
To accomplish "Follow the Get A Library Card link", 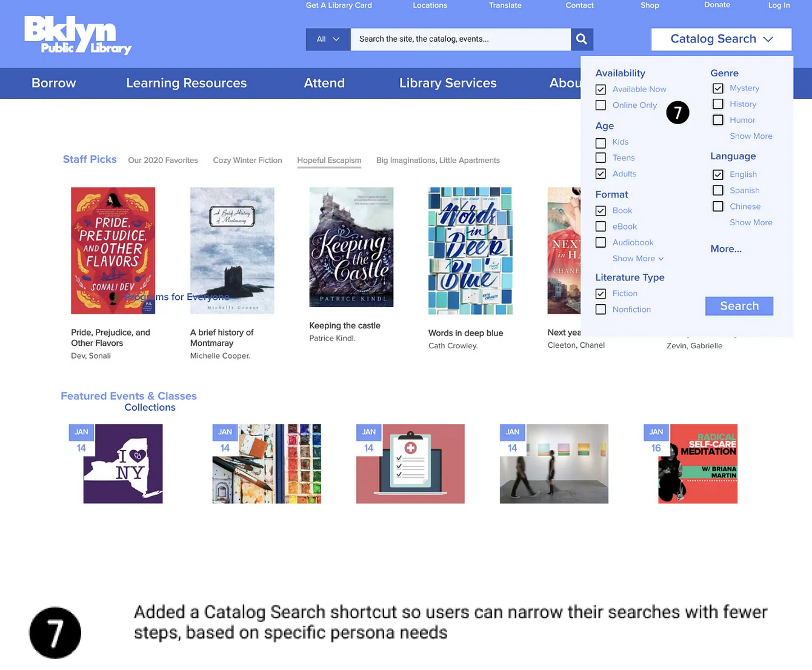I will coord(339,5).
